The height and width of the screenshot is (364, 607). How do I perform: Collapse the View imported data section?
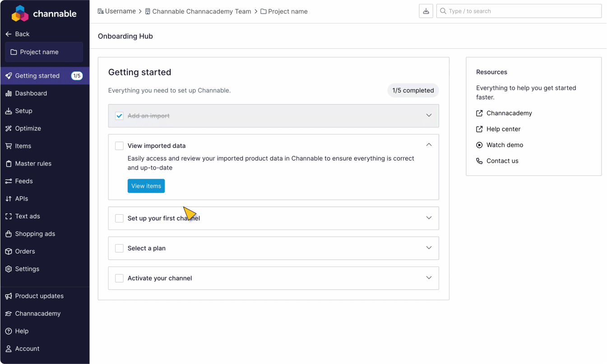coord(429,145)
